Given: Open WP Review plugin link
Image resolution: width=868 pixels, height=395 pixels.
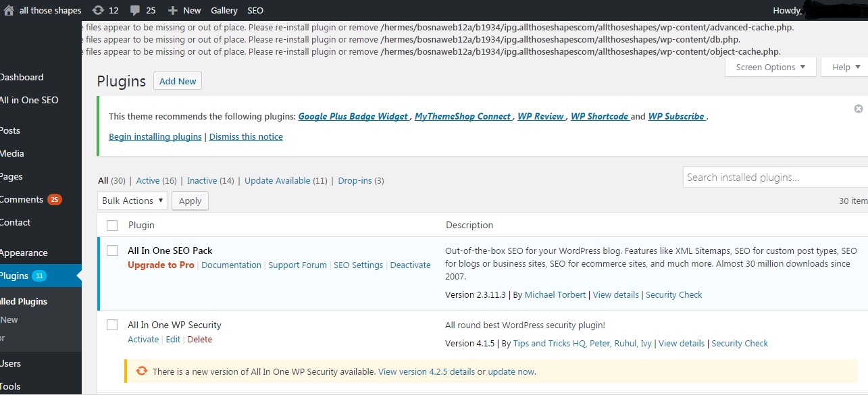Looking at the screenshot, I should point(540,116).
